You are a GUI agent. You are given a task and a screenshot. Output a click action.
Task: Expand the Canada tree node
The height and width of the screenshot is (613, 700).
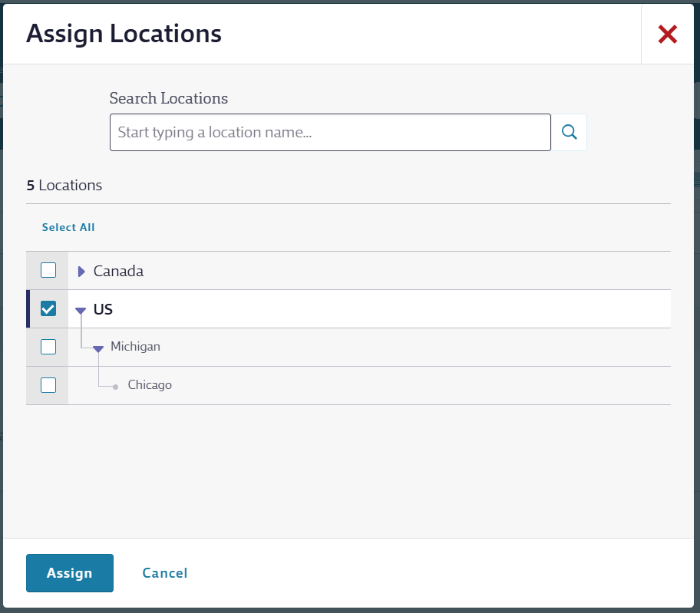click(x=81, y=272)
